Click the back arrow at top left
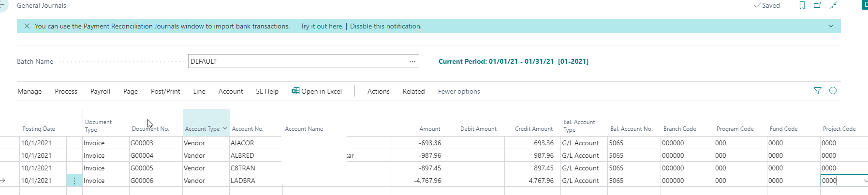This screenshot has width=868, height=195. (2, 4)
